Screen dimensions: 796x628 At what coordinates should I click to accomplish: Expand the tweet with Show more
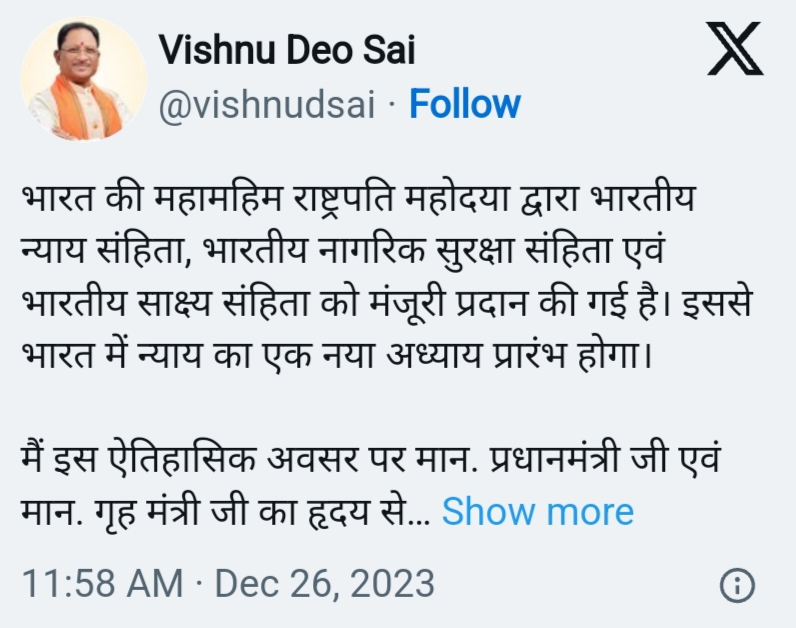537,512
